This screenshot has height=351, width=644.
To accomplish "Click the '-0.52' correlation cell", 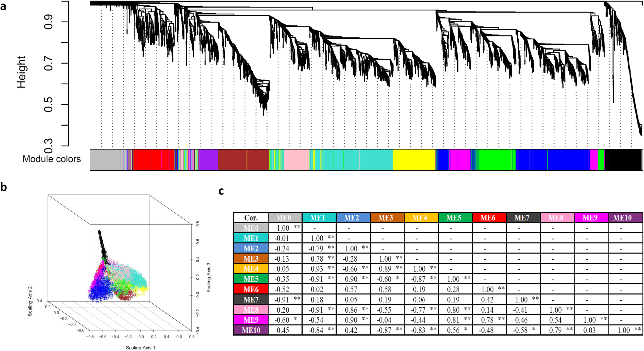I will 285,289.
